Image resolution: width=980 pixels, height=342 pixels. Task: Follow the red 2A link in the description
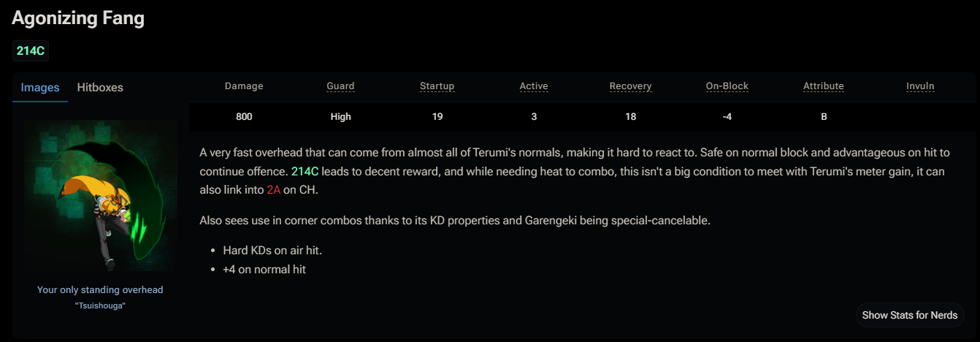point(274,190)
